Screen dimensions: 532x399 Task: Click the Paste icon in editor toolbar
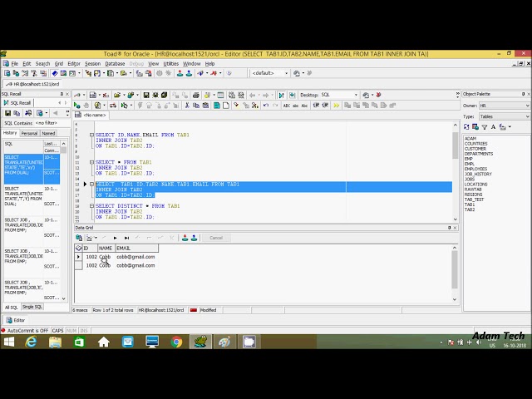point(205,106)
